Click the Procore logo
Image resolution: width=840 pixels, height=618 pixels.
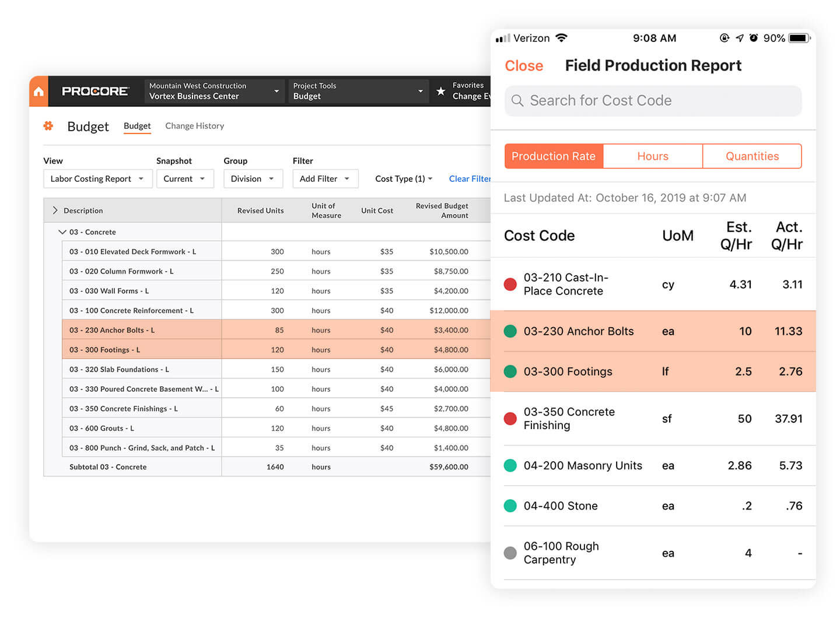click(95, 92)
